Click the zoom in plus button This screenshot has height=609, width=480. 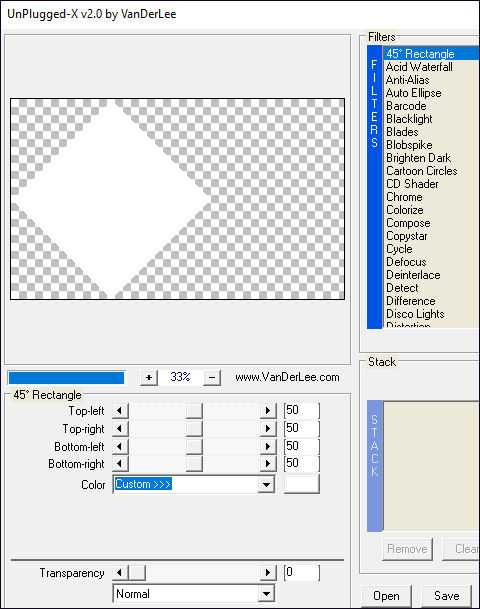click(149, 377)
